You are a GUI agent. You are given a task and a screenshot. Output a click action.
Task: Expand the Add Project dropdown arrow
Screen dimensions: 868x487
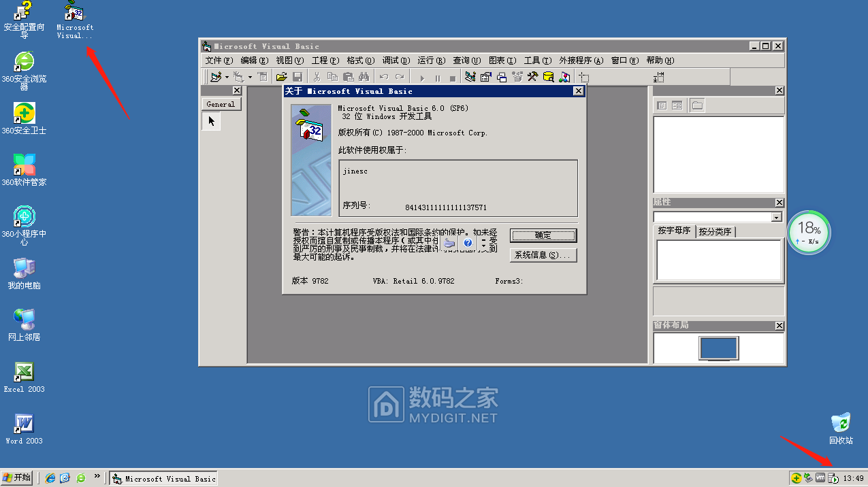click(x=227, y=77)
